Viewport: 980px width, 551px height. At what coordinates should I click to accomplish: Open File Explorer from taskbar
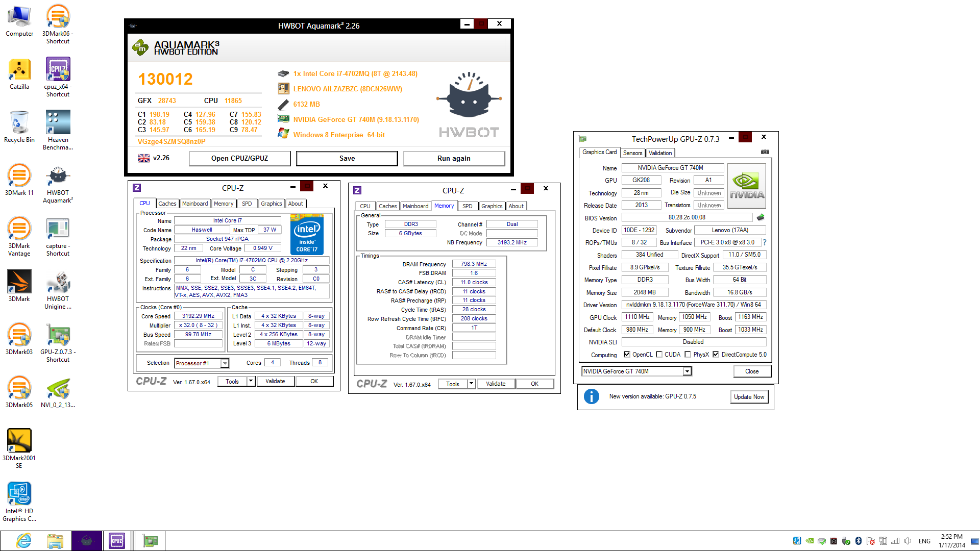point(55,541)
